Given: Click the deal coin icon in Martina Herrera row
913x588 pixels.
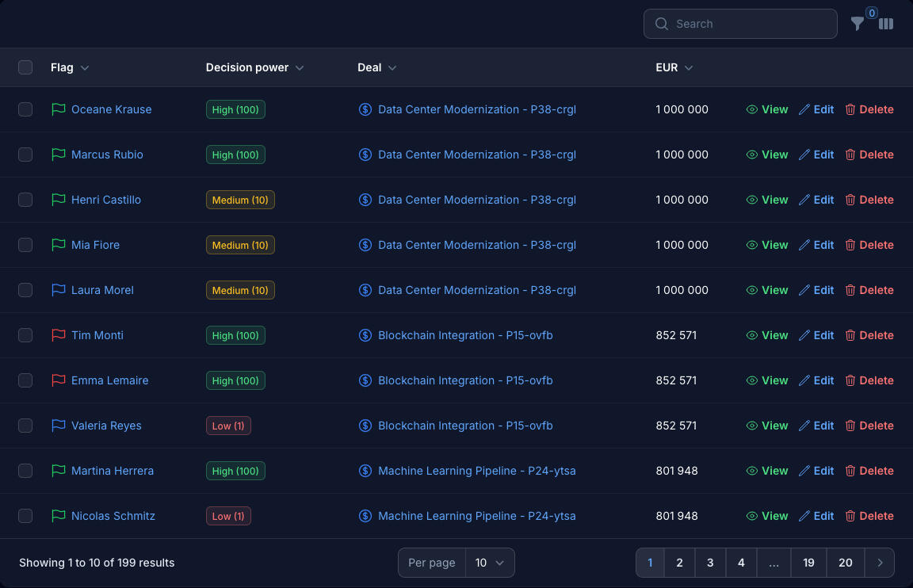Looking at the screenshot, I should click(365, 471).
